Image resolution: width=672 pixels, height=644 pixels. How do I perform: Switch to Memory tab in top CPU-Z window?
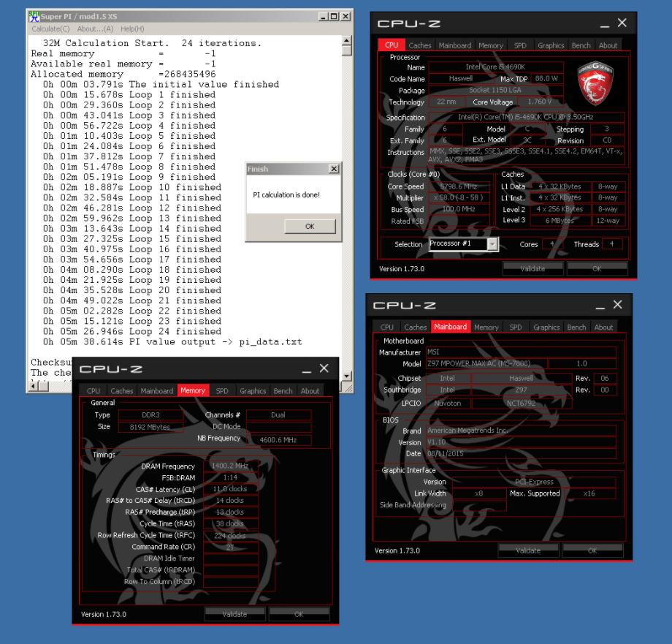click(491, 45)
